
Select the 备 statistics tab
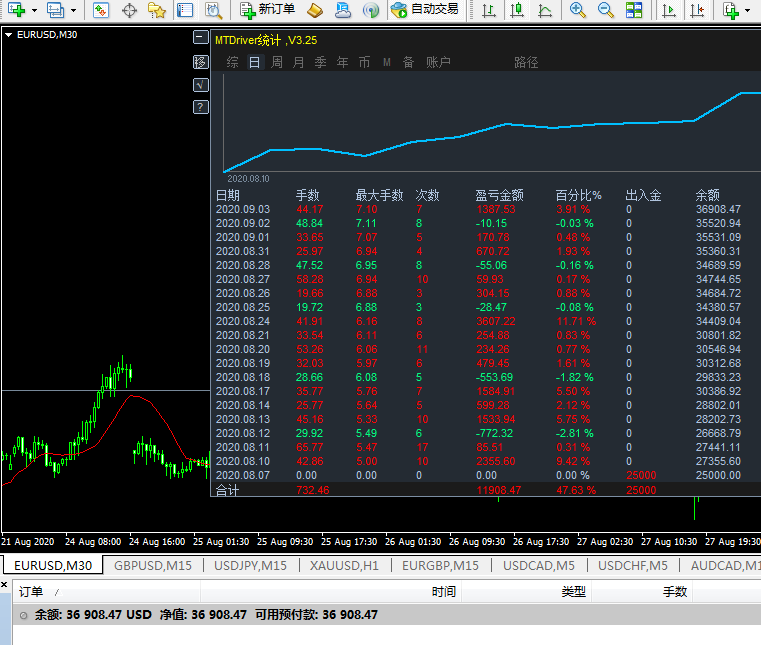coord(409,62)
